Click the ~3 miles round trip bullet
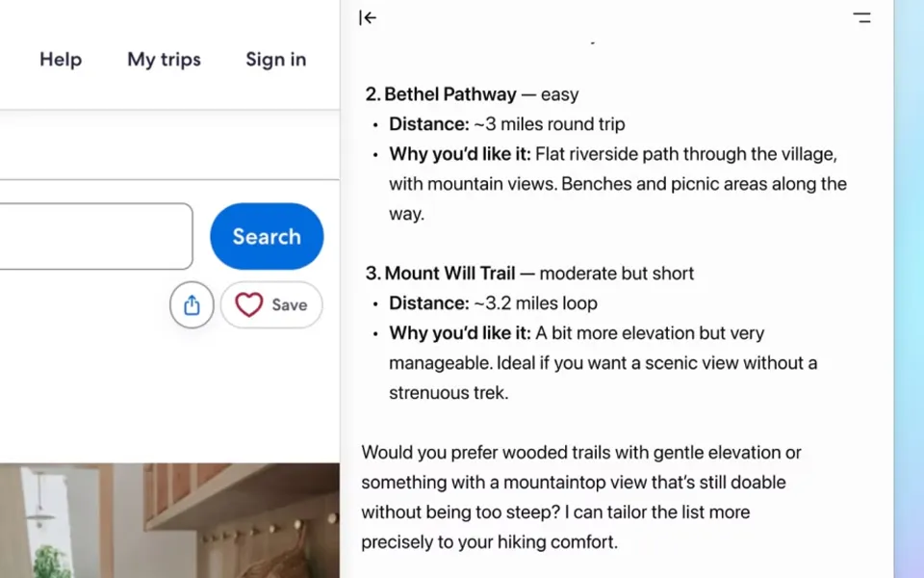Image resolution: width=924 pixels, height=578 pixels. pos(549,124)
